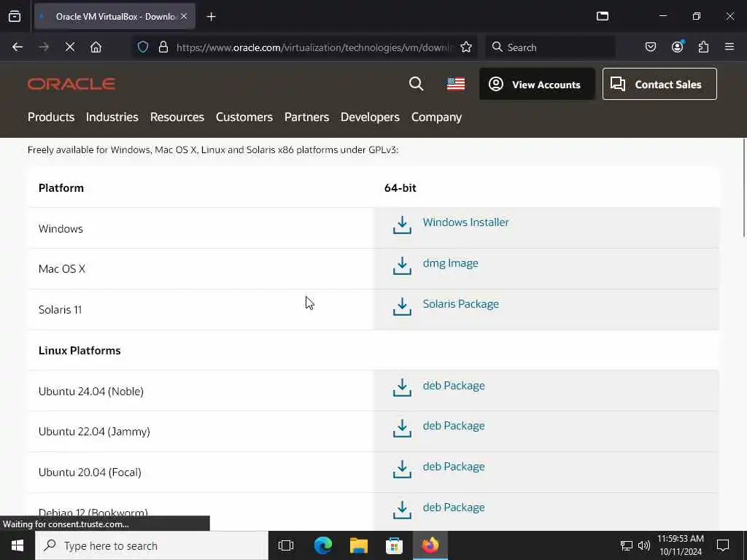Open the Pocket save icon

pyautogui.click(x=650, y=47)
